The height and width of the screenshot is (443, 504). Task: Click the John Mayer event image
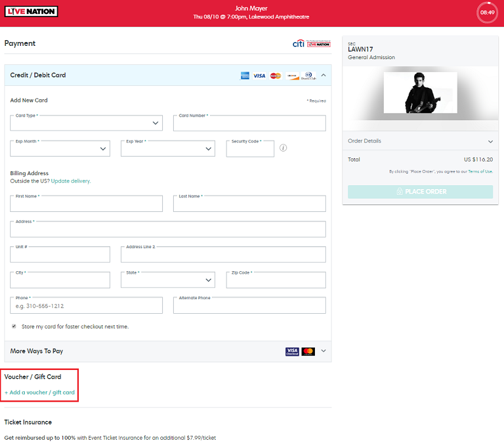420,92
